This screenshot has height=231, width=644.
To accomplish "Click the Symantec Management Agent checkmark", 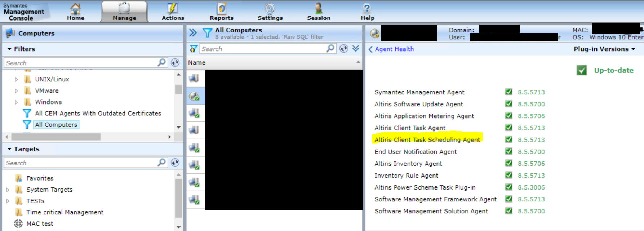I will click(509, 92).
